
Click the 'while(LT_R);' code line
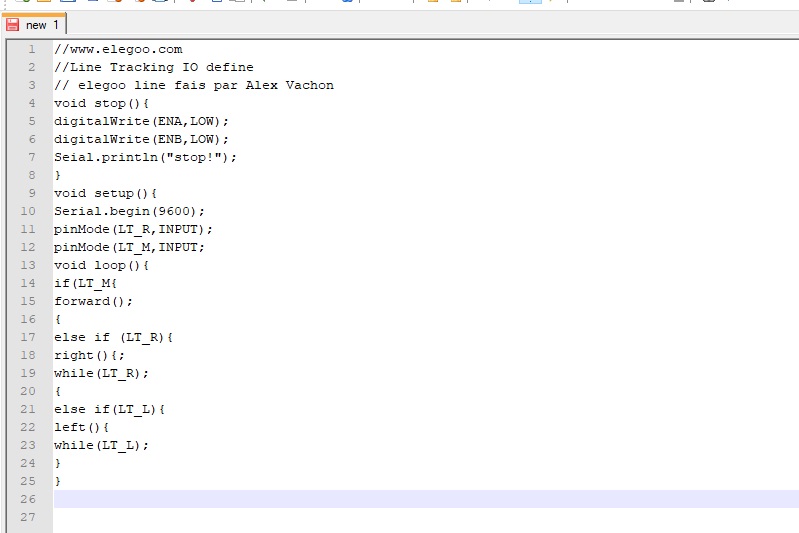101,374
